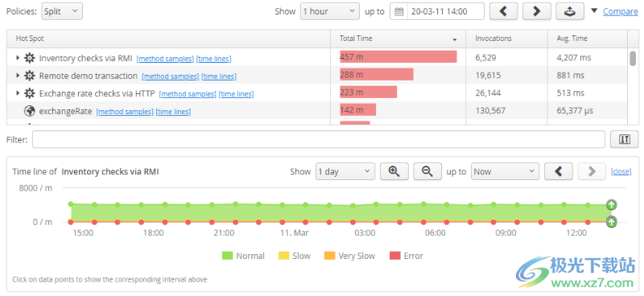Open time lines for Remote demo transaction

pos(219,76)
